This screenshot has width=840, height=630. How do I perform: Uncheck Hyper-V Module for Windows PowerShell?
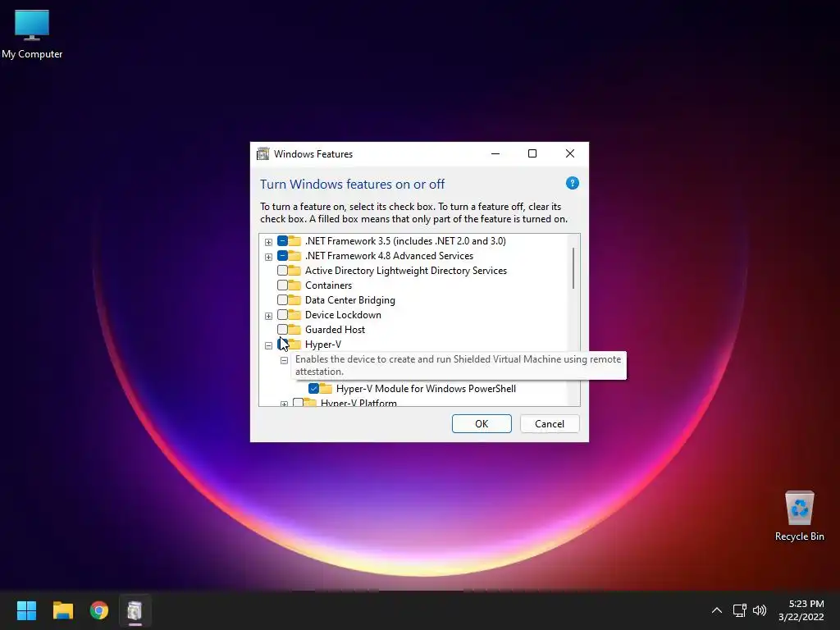point(313,388)
